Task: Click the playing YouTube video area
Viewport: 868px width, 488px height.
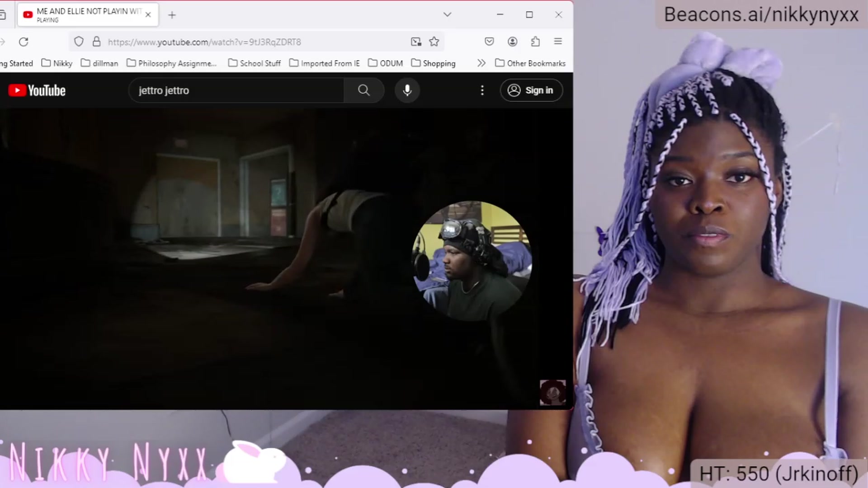Action: click(286, 259)
